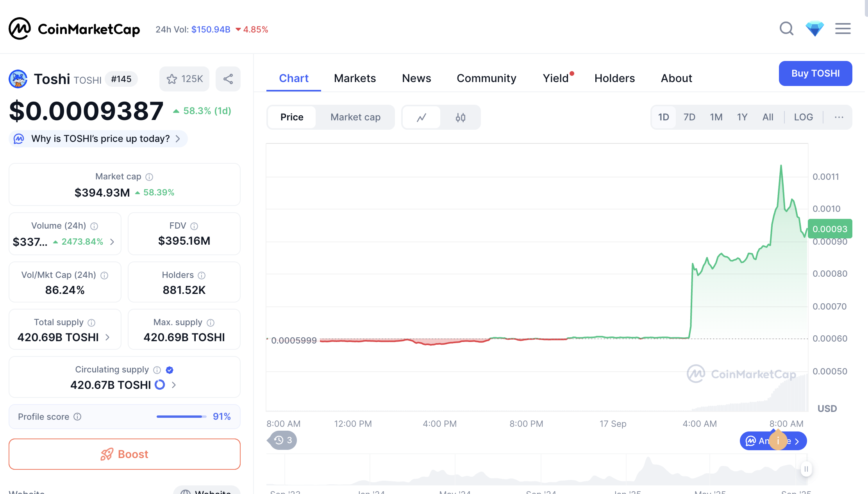Add Toshi to watchlist via 125K star
The width and height of the screenshot is (868, 494).
pos(184,79)
